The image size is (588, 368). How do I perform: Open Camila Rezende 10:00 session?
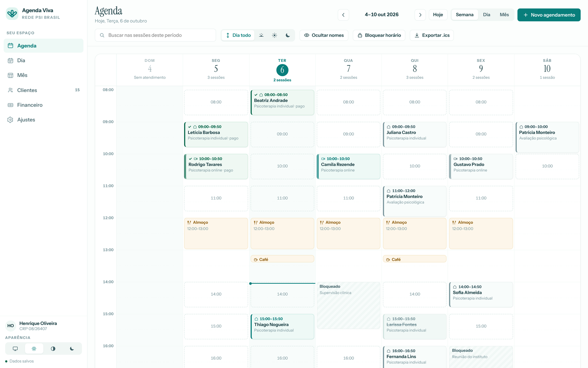348,166
